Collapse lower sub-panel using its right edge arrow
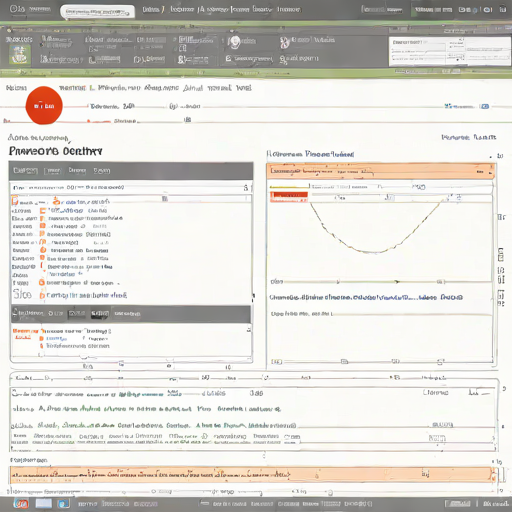 pos(248,330)
